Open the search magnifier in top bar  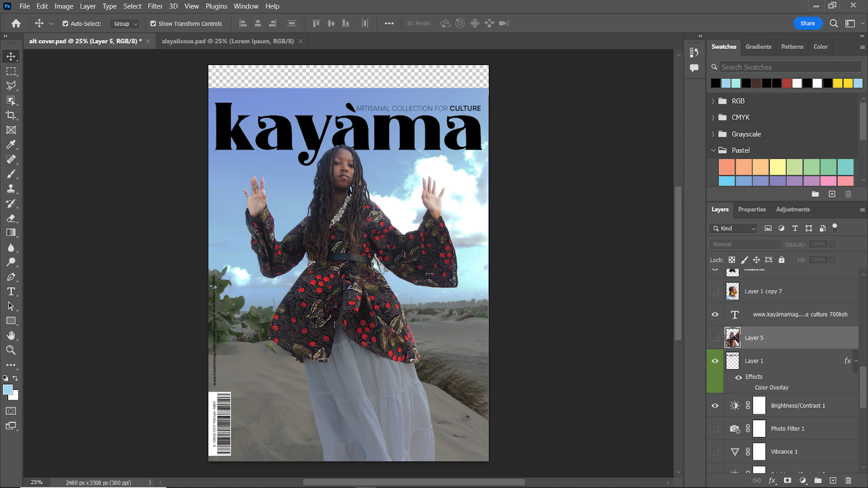tap(834, 23)
